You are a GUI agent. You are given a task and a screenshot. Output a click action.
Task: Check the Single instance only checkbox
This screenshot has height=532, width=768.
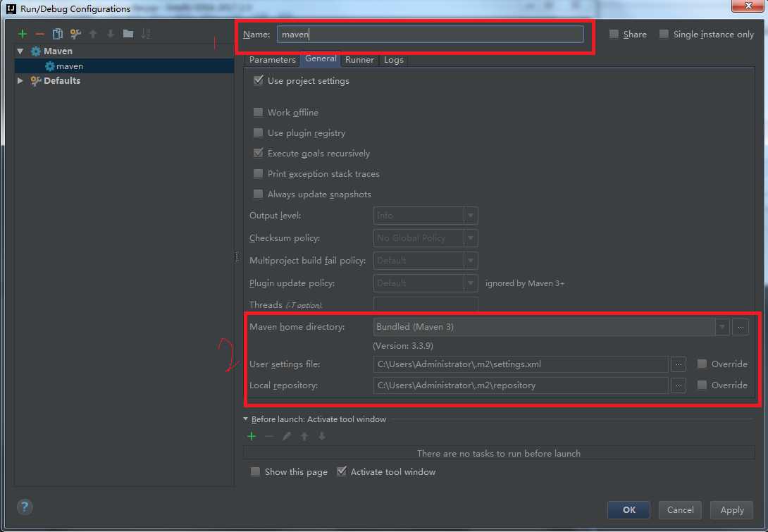(x=664, y=34)
